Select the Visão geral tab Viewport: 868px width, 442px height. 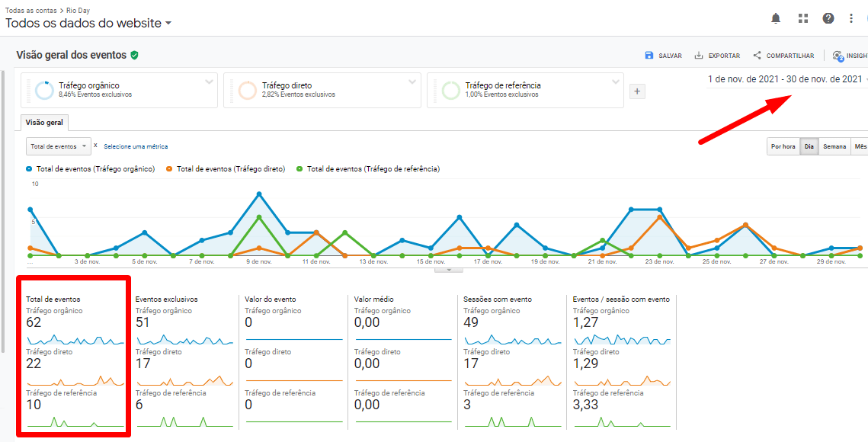[44, 123]
